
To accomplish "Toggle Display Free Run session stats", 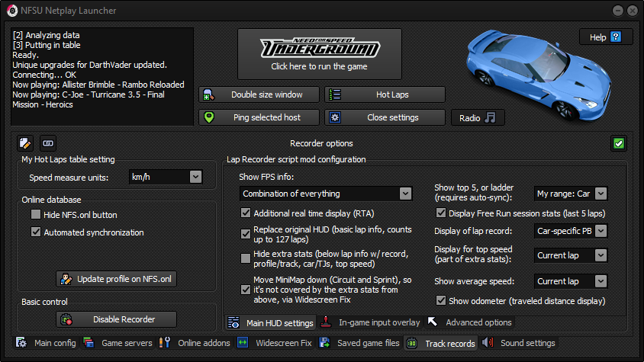I will pyautogui.click(x=441, y=213).
